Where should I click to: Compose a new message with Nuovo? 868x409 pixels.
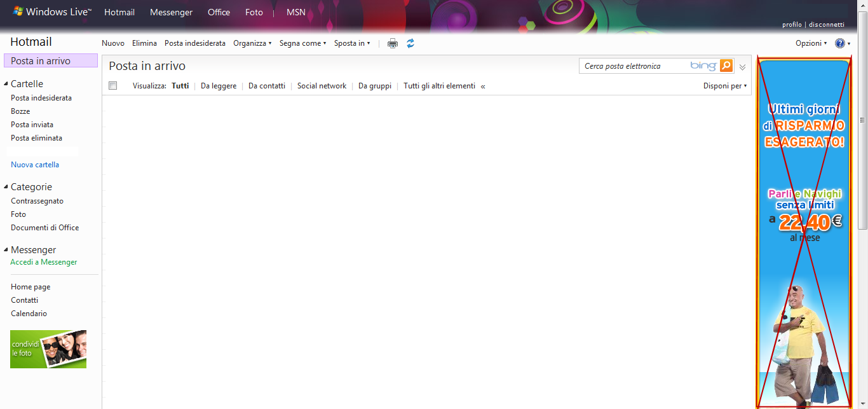click(x=113, y=43)
